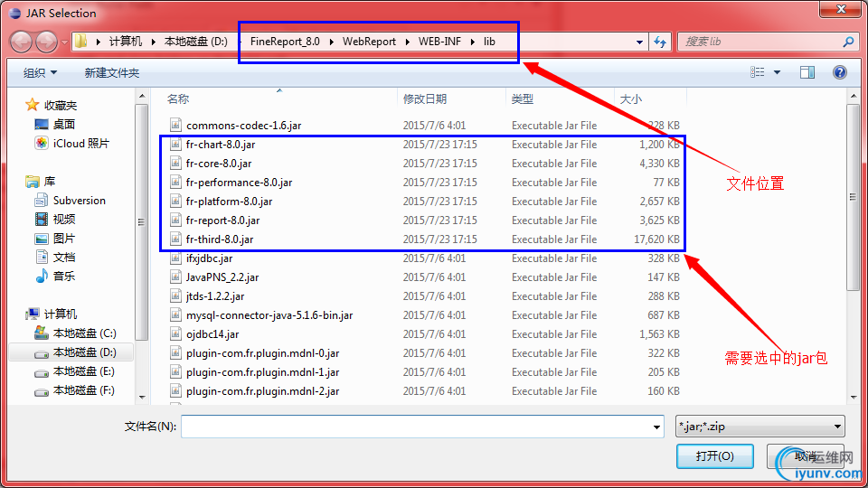Open the change view icon

coord(758,72)
